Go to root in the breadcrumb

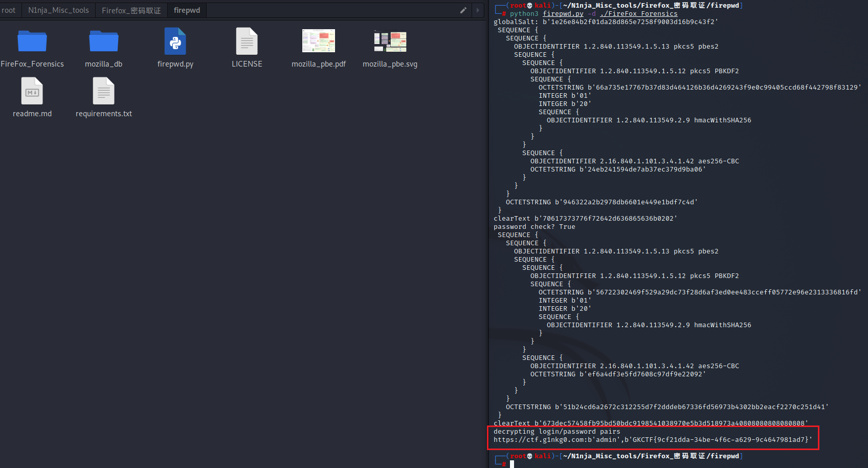[9, 10]
